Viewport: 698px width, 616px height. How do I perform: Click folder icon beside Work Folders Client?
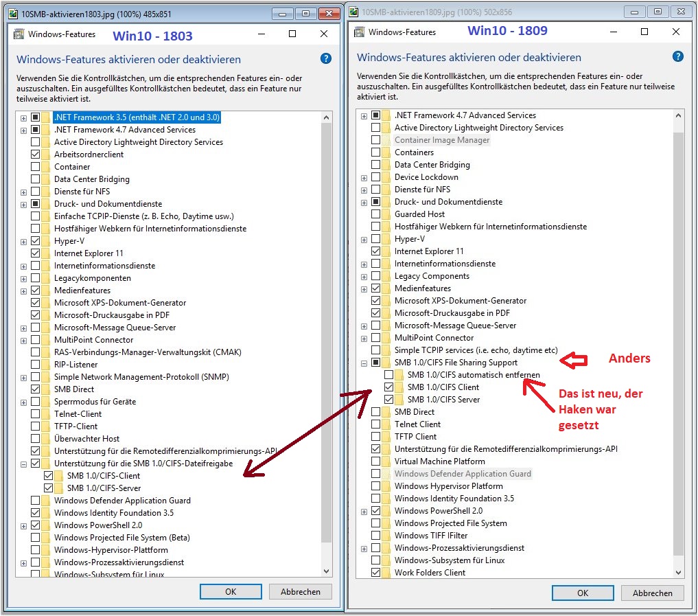[x=386, y=572]
